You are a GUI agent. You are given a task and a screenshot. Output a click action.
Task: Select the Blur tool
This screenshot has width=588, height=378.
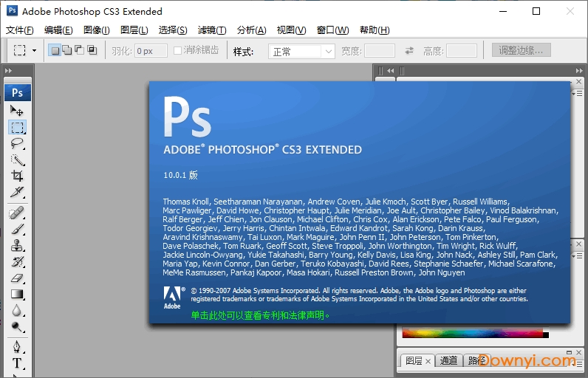[17, 311]
